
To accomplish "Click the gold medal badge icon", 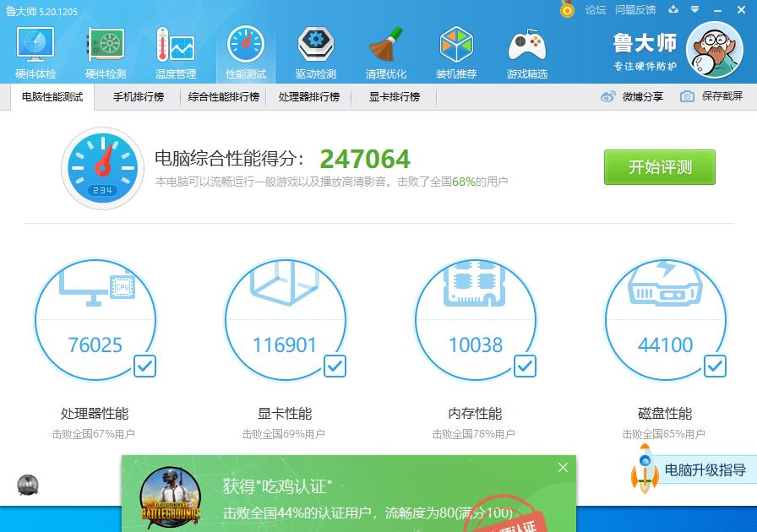I will pyautogui.click(x=569, y=10).
